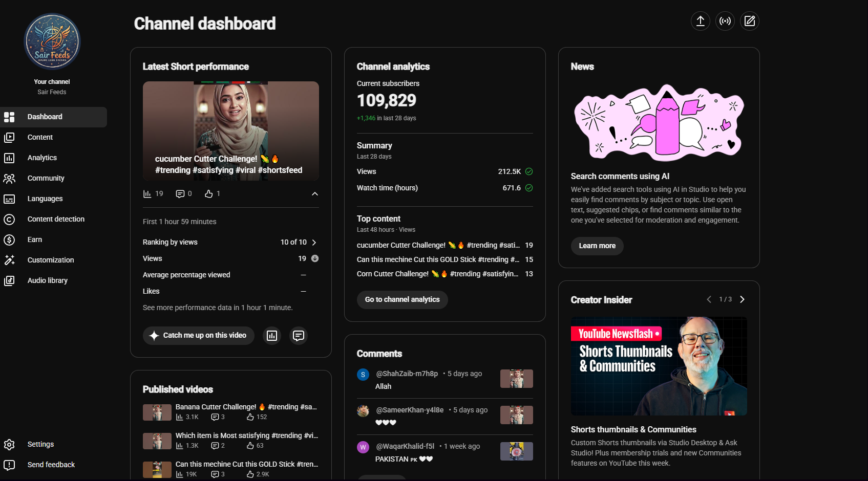The width and height of the screenshot is (868, 481).
Task: Click the cucumber Cutter Challenge Short thumbnail
Action: (x=231, y=131)
